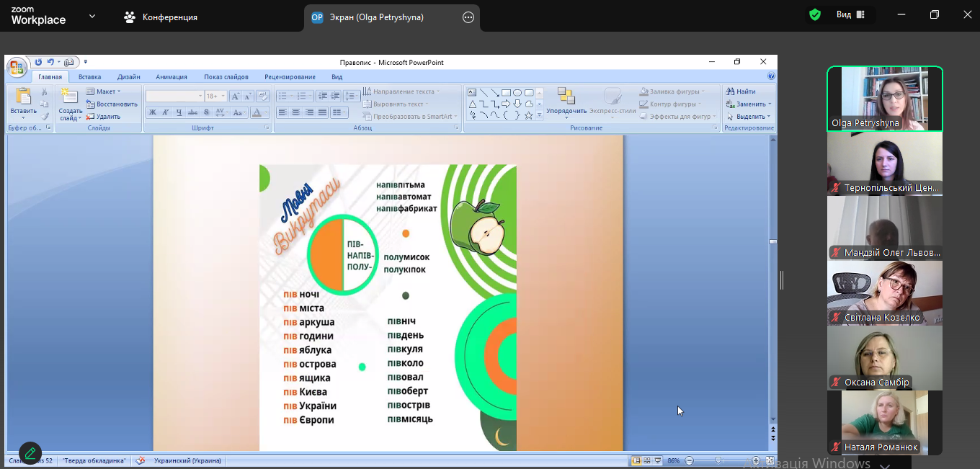This screenshot has height=469, width=980.
Task: Click the Вставить paste clipboard icon
Action: pos(23,97)
